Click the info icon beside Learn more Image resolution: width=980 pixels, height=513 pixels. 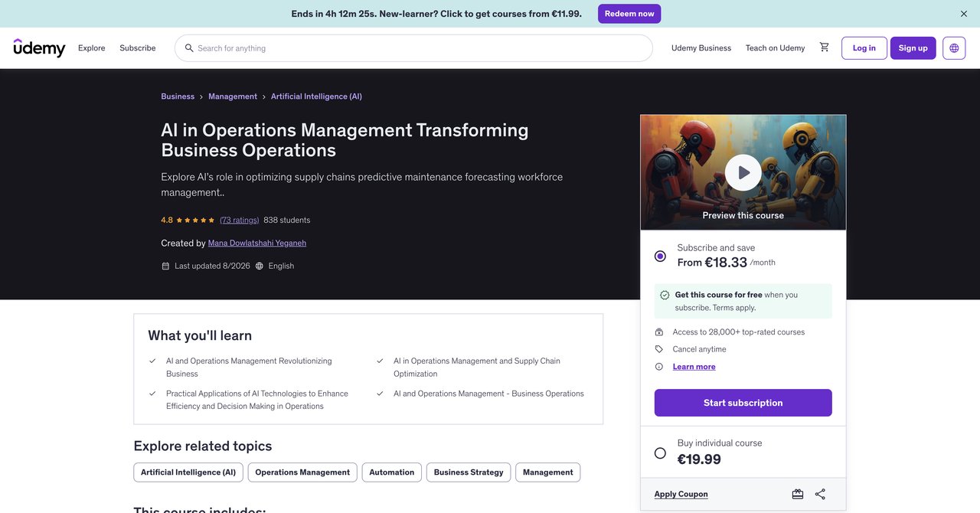659,367
